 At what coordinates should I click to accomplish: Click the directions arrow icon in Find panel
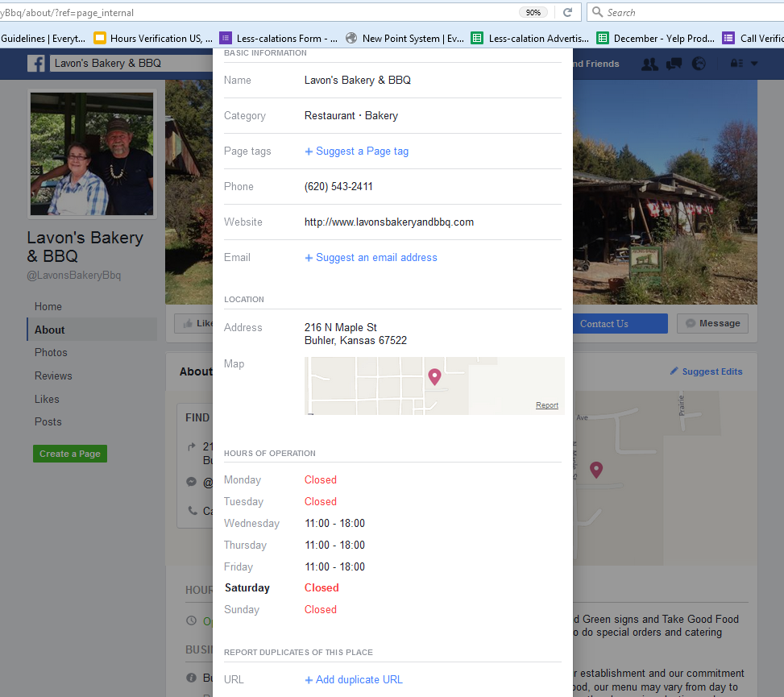tap(192, 446)
